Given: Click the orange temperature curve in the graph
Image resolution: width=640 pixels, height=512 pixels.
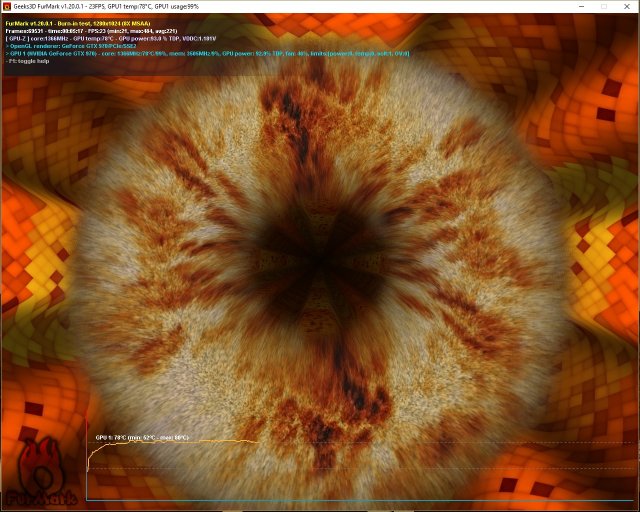Looking at the screenshot, I should coord(200,442).
